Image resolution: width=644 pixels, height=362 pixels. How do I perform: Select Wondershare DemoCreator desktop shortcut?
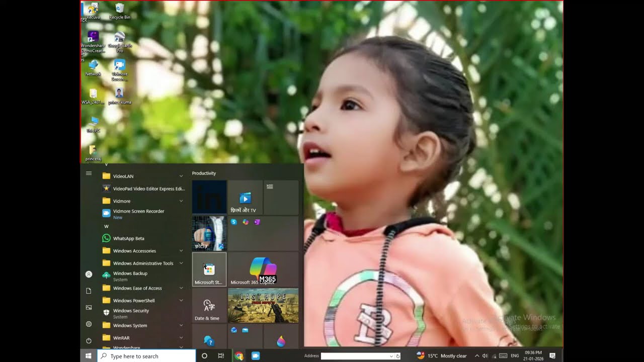tap(93, 42)
